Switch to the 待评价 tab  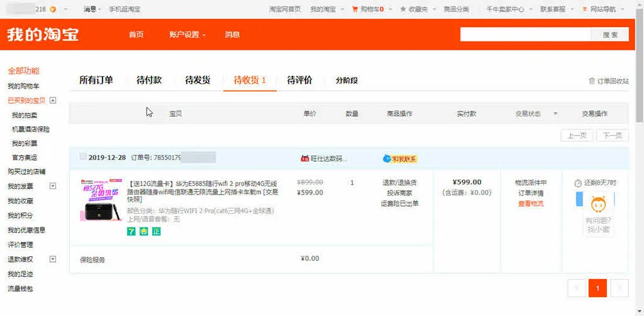(x=299, y=80)
